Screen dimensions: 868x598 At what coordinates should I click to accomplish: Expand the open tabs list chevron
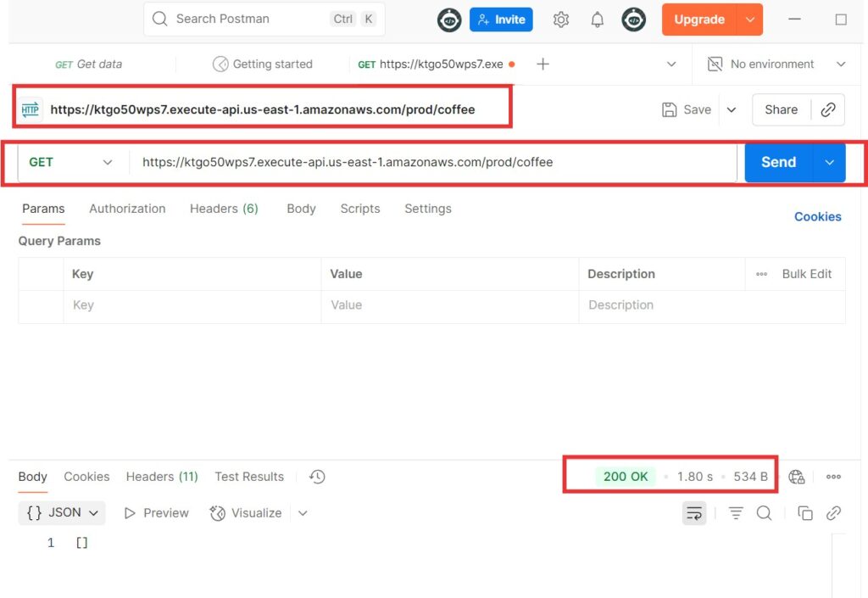pos(671,64)
